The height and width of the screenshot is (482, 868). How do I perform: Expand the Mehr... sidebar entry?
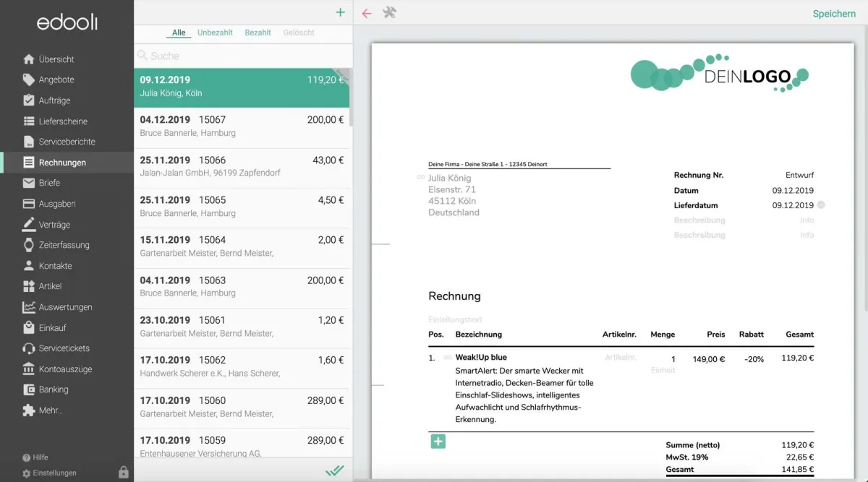click(48, 410)
